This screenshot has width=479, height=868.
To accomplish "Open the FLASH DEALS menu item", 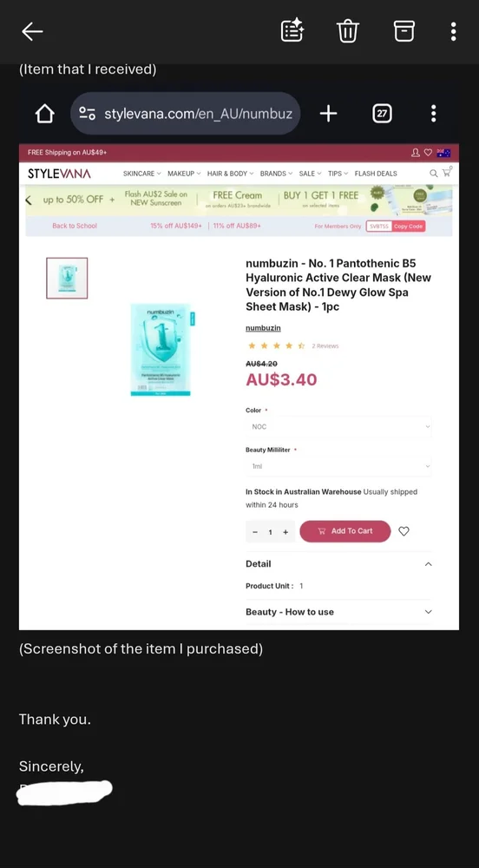I will pyautogui.click(x=376, y=174).
